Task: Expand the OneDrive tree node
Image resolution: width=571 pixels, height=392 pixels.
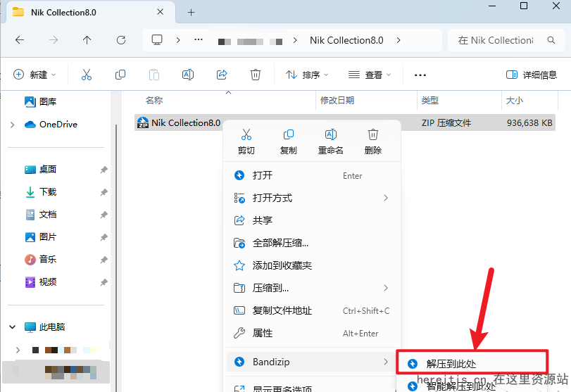Action: [x=13, y=125]
